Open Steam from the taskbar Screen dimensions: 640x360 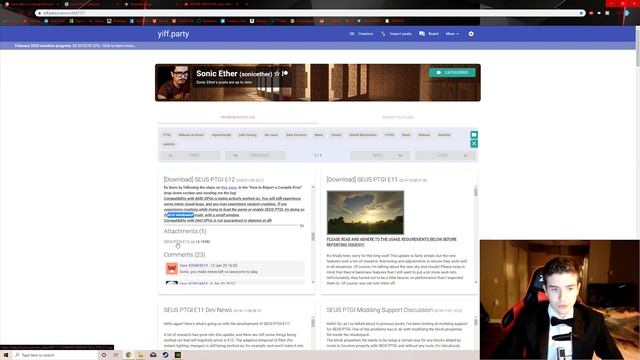tap(165, 355)
